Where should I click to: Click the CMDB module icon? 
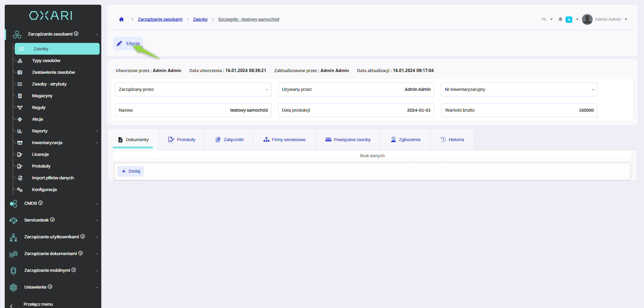click(x=13, y=204)
